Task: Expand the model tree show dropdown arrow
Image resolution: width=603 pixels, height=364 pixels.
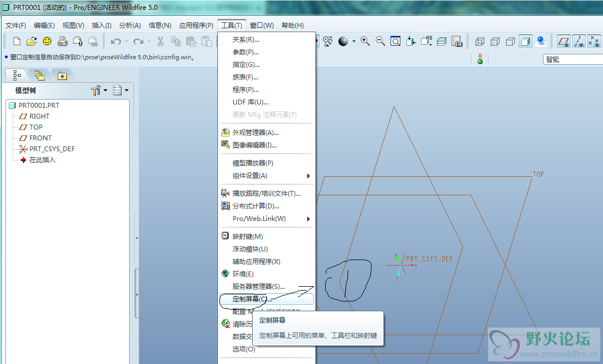Action: click(126, 91)
